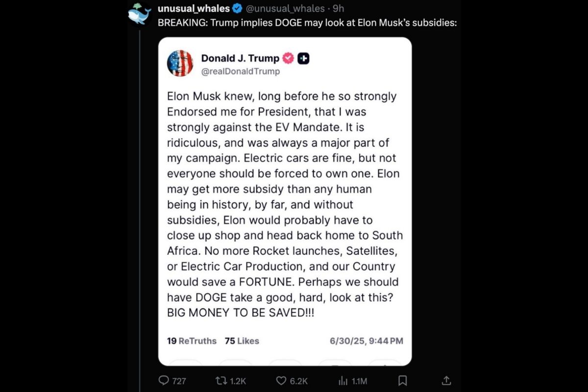Click the 6/30/25, 9:44 PM timestamp
Viewport: 588px width, 392px height.
point(367,341)
